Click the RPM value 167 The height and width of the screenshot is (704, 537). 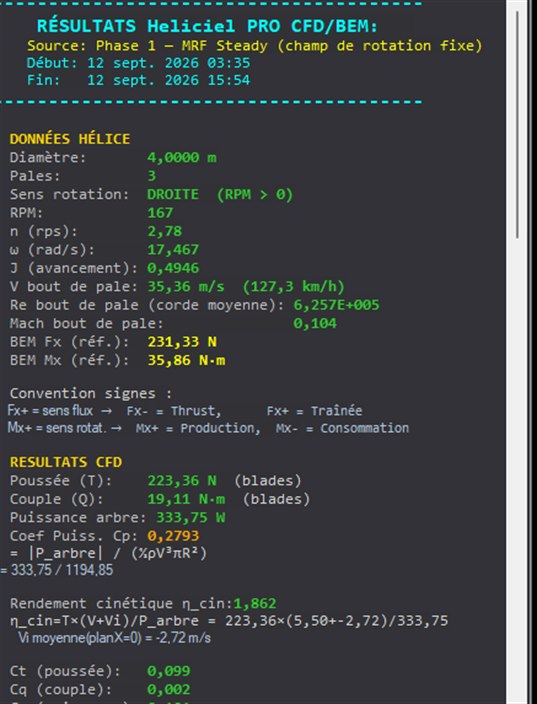click(x=160, y=213)
